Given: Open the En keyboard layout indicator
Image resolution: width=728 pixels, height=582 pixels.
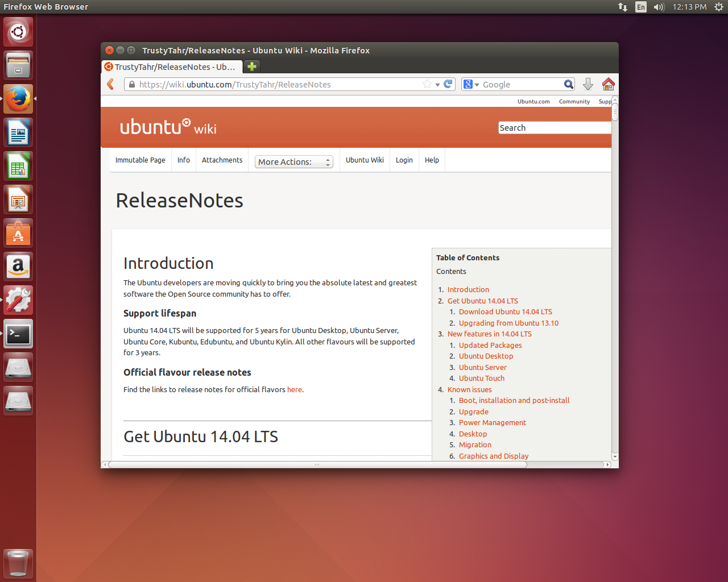Looking at the screenshot, I should point(641,7).
